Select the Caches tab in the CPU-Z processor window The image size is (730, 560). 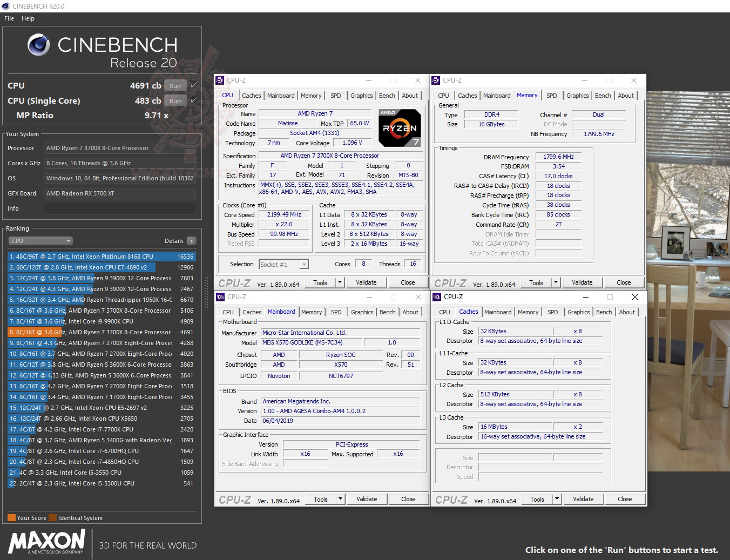point(251,96)
